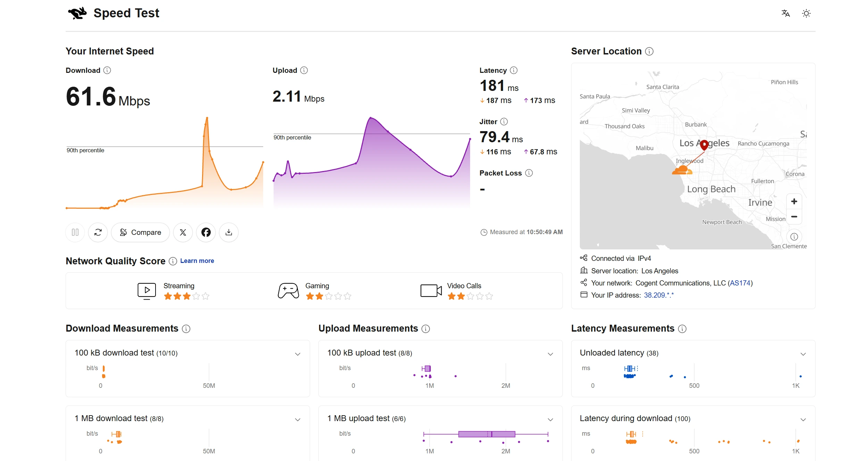Expand the 100 kB upload test
868x461 pixels.
tap(550, 354)
